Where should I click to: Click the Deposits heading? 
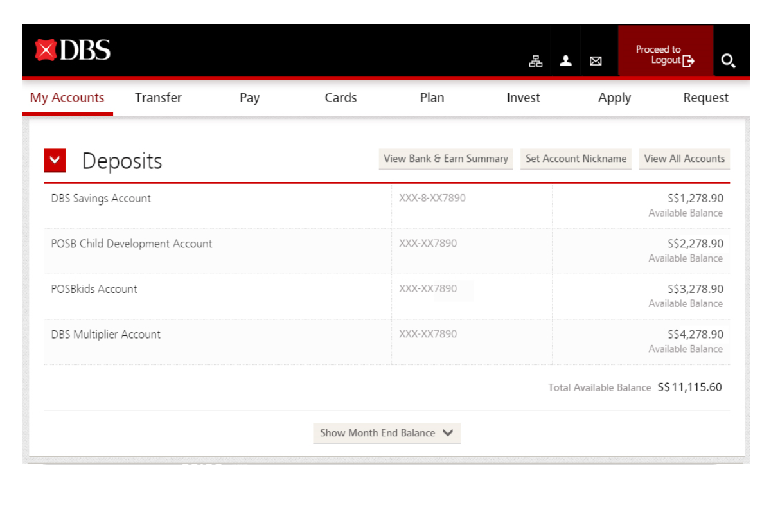click(x=122, y=161)
